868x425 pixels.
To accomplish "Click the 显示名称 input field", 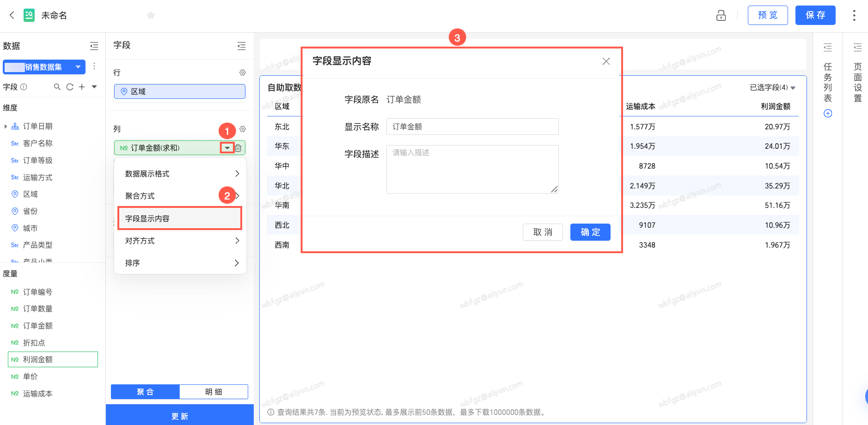I will 472,127.
